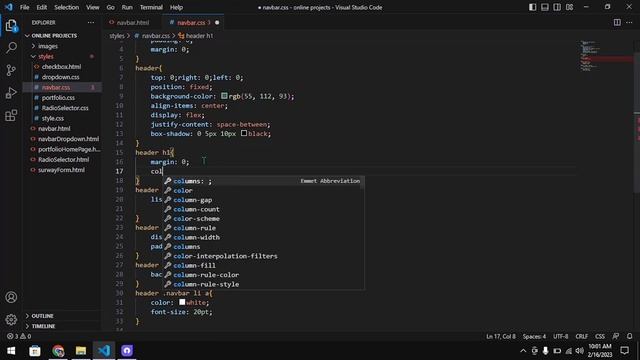Change language mode via CSS status item
The height and width of the screenshot is (360, 640).
[600, 336]
